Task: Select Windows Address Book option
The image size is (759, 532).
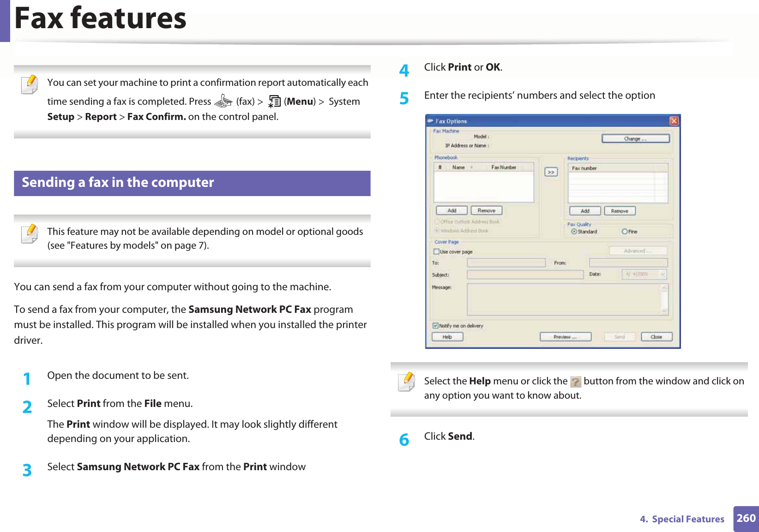Action: pos(461,231)
